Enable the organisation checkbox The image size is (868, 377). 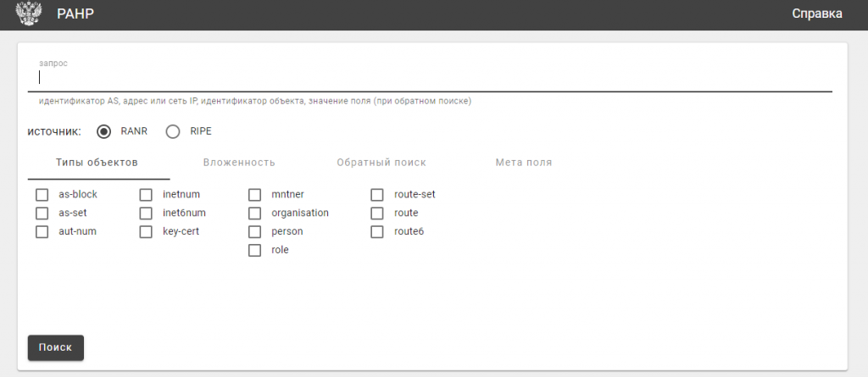255,213
